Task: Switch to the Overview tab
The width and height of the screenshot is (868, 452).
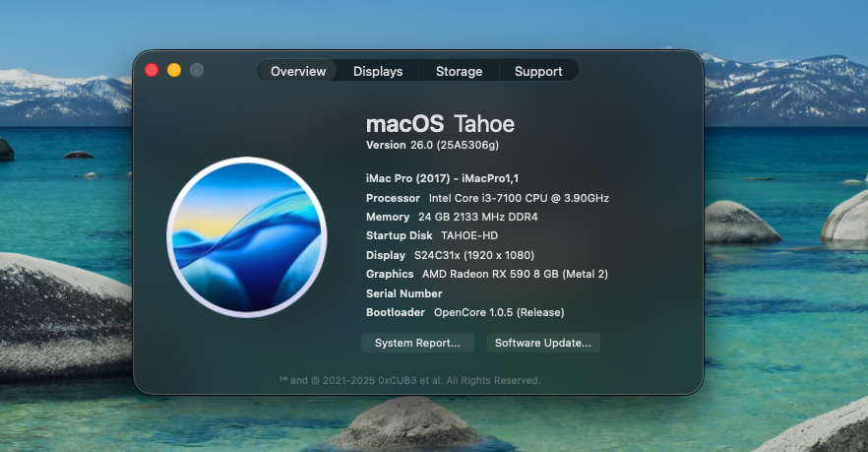Action: point(298,71)
